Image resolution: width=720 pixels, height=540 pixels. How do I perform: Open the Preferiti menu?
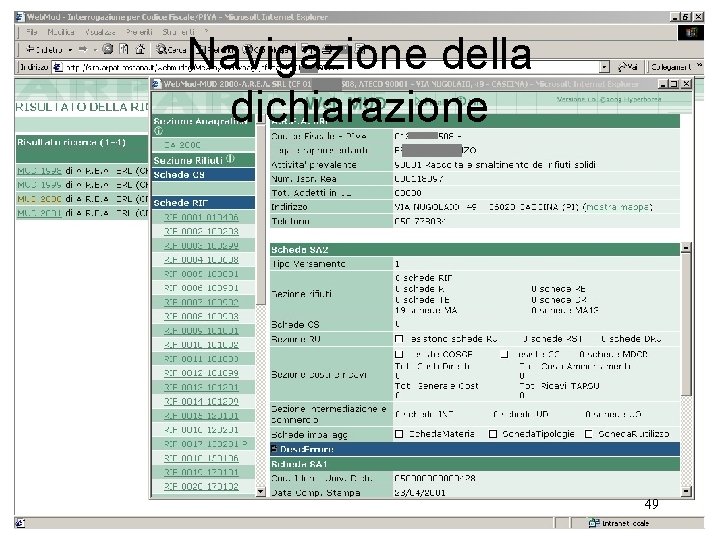pos(139,32)
